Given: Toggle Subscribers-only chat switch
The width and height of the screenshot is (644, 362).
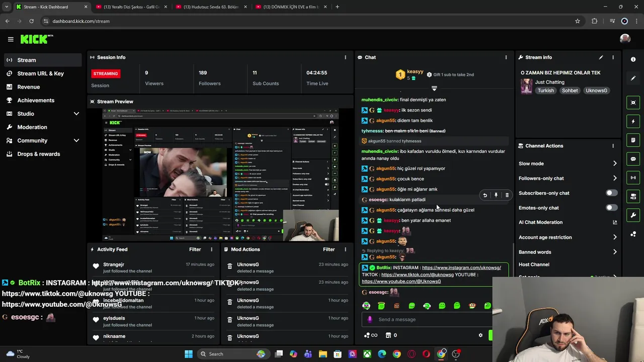Looking at the screenshot, I should [x=611, y=193].
